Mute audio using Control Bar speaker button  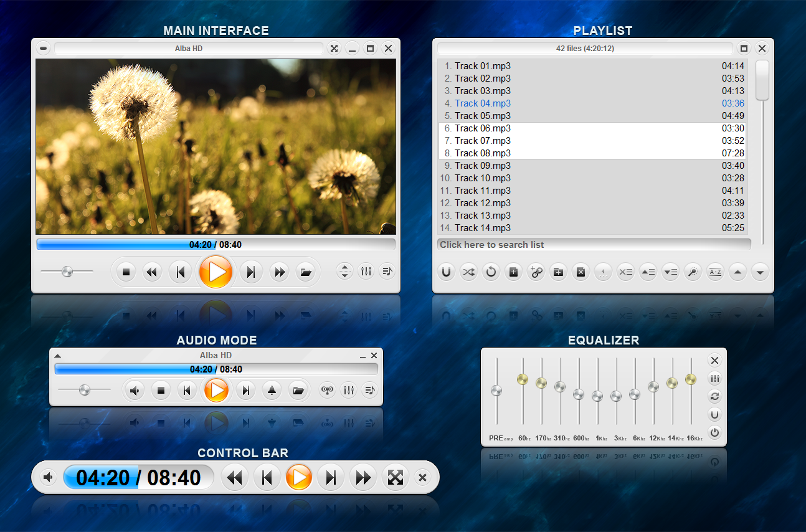[48, 478]
